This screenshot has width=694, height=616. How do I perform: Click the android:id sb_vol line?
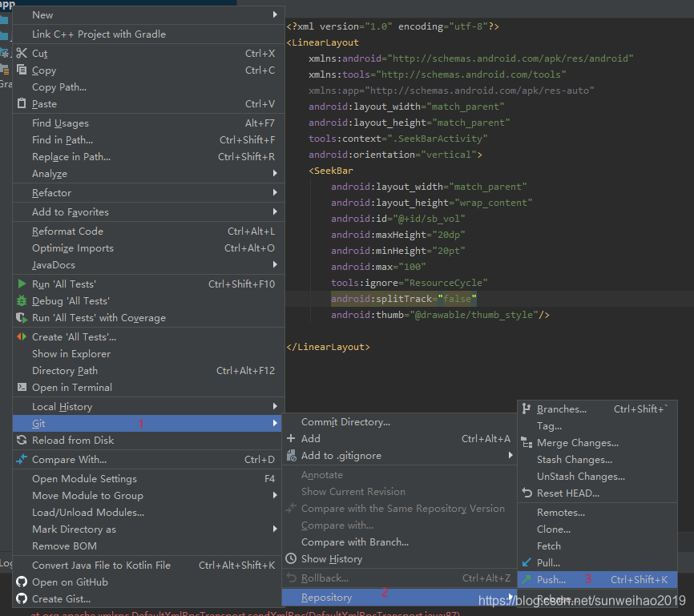click(398, 219)
